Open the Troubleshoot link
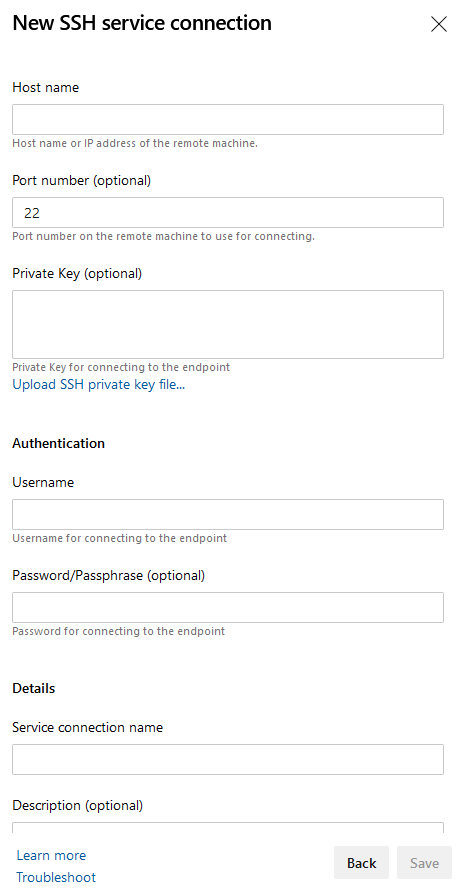 click(56, 877)
